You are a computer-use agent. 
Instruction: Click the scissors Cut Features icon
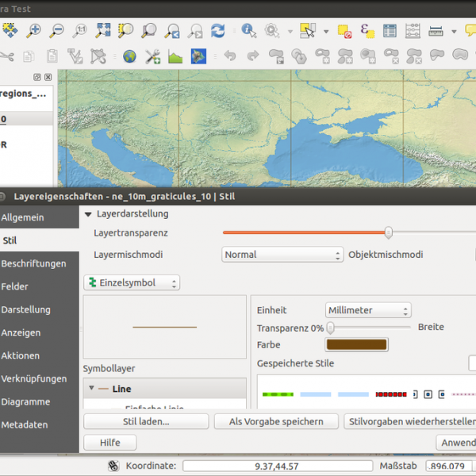point(6,56)
